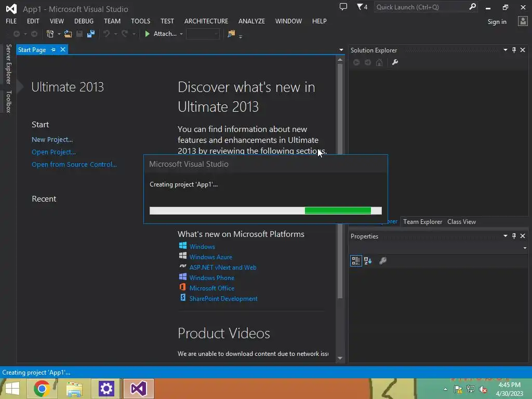The height and width of the screenshot is (399, 532).
Task: Open the Toolbox side tab
Action: pos(8,101)
